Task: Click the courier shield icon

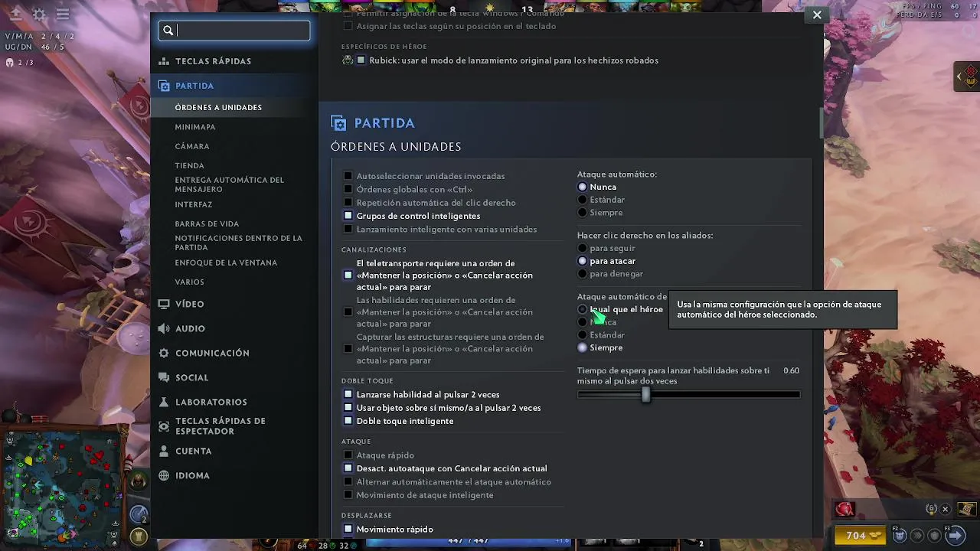Action: (935, 536)
